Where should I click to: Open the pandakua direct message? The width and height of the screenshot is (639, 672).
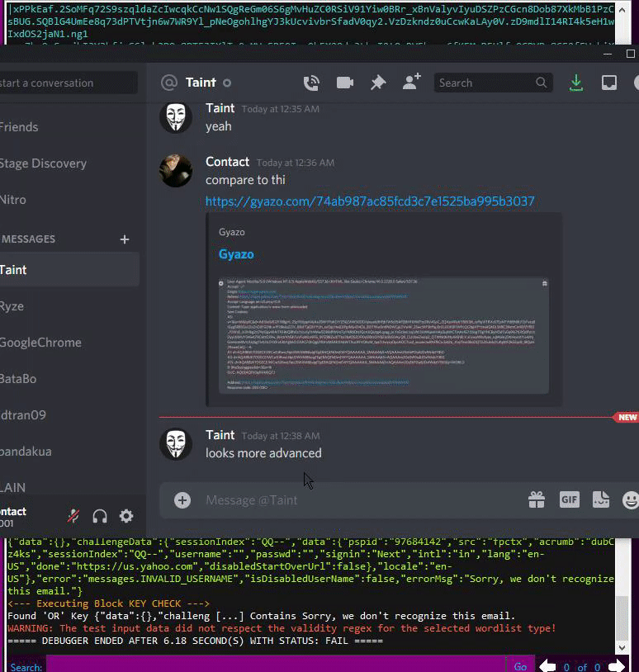(x=69, y=452)
